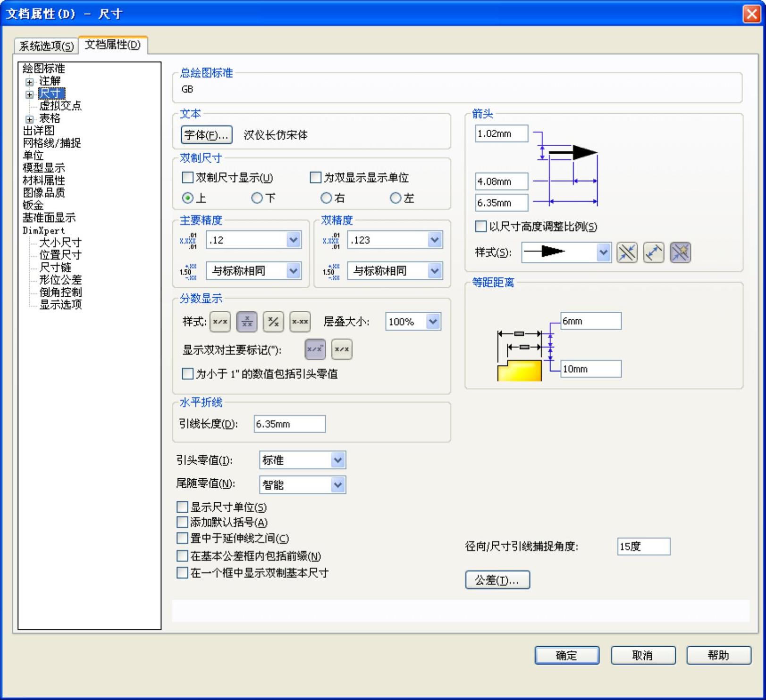Switch to the 系统选项 tab
Viewport: 766px width, 700px height.
click(46, 46)
